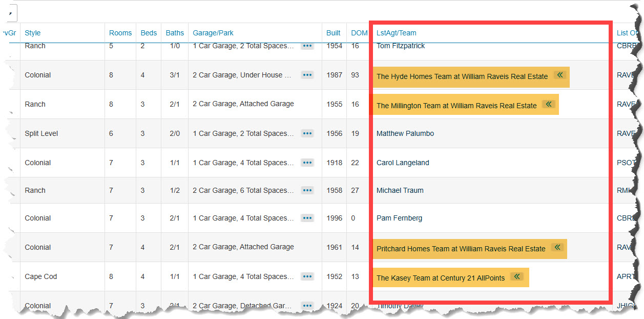Click the '2 Car Garage, 6 Total Spaces' cell
The image size is (644, 319).
[243, 190]
